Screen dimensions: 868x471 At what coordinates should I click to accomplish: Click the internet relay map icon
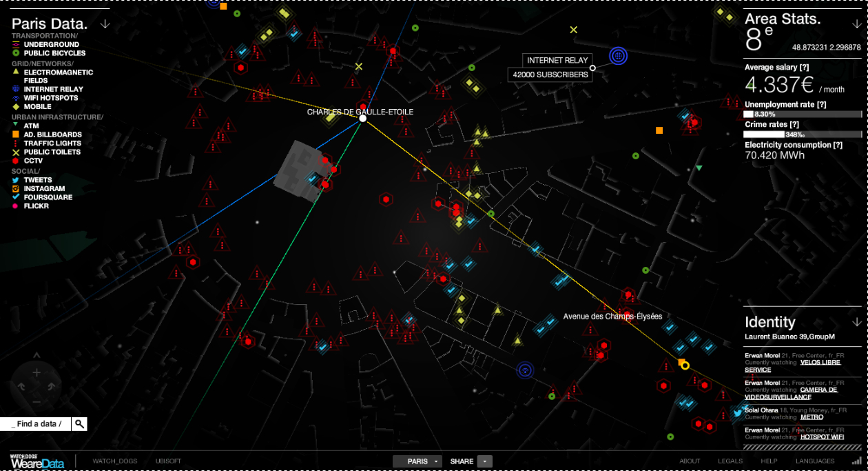[618, 55]
